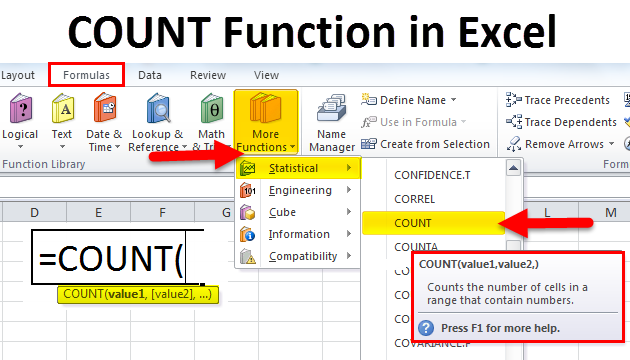
Task: Click the Define Name button label
Action: point(413,100)
